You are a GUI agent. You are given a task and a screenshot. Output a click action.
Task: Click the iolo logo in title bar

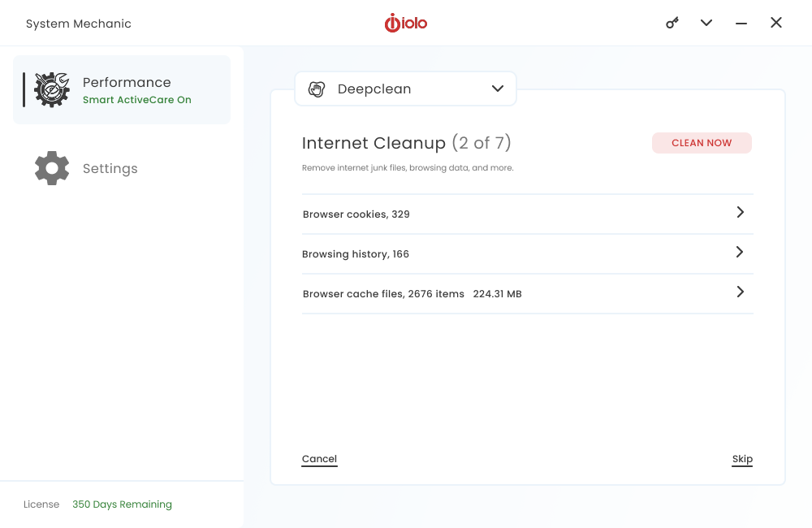(x=406, y=23)
